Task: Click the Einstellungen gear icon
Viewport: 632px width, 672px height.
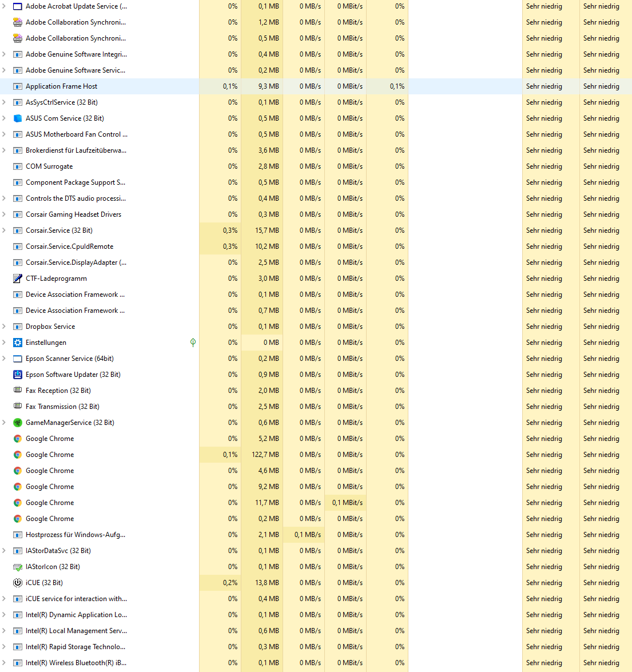Action: click(18, 343)
